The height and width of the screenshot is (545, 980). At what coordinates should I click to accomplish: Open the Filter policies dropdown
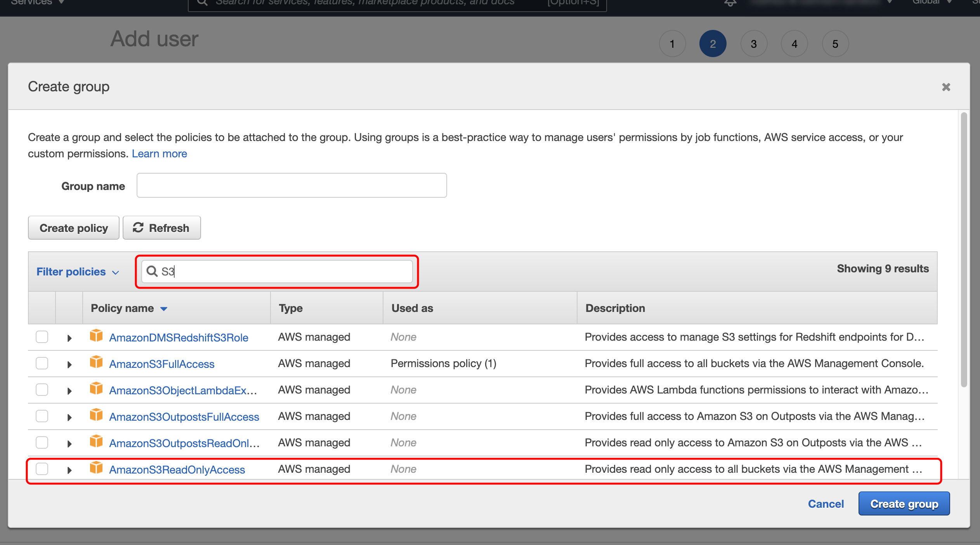click(78, 272)
